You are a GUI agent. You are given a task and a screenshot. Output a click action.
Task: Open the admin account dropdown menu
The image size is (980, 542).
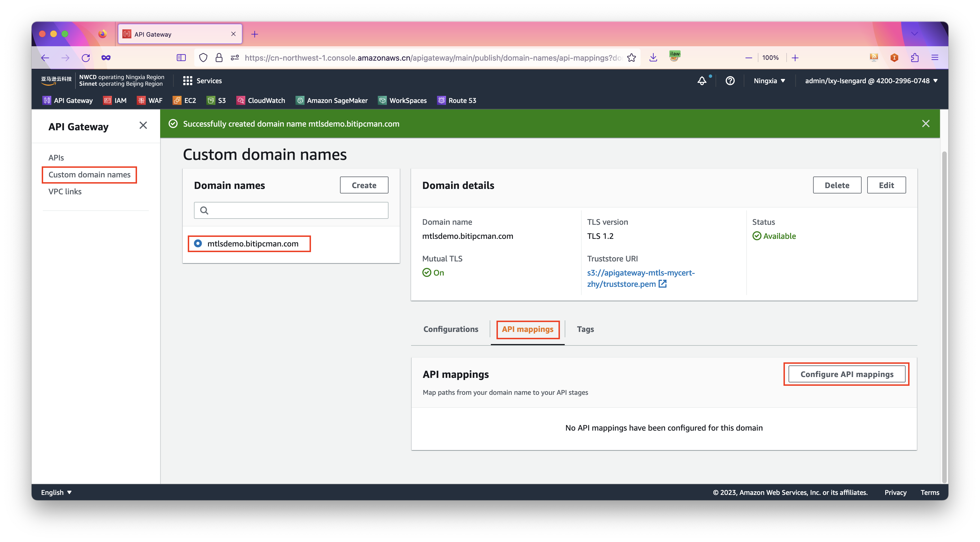coord(871,81)
